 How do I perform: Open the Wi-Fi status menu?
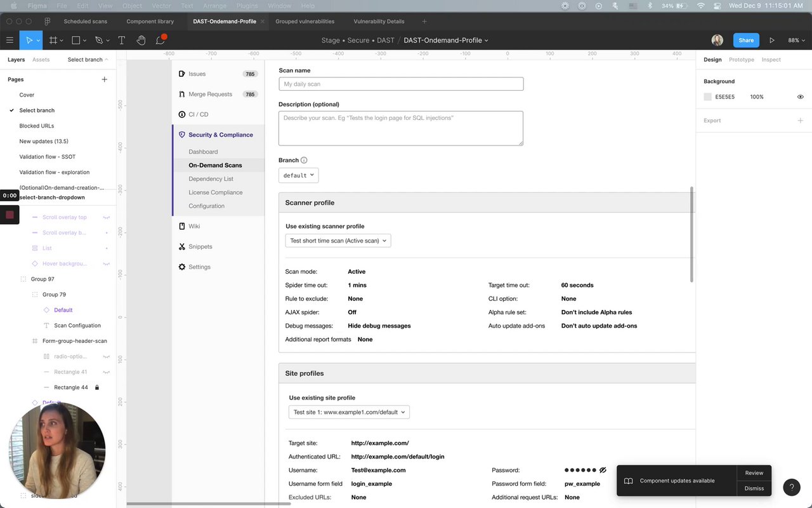701,6
